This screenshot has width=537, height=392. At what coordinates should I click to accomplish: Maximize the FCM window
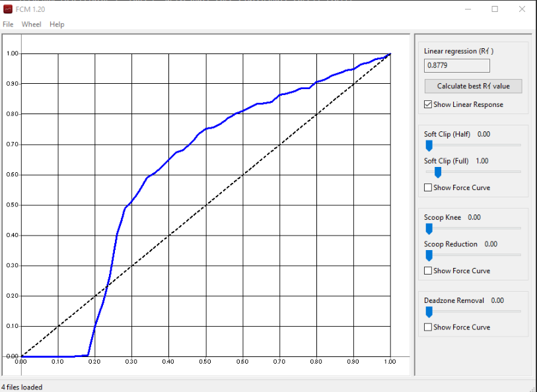(x=495, y=9)
